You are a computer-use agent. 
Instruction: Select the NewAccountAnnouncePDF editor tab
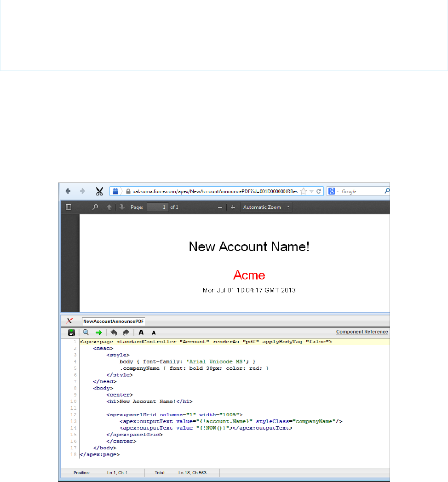(x=114, y=321)
